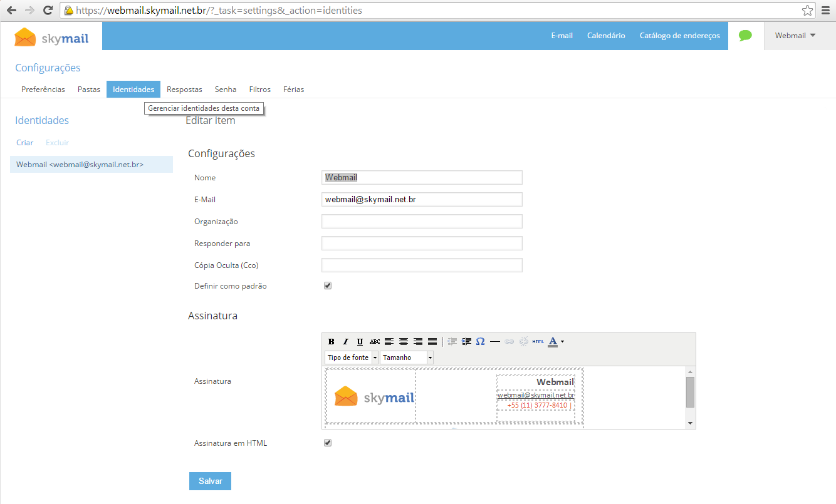Click the skymail logo in header
The width and height of the screenshot is (836, 504).
pos(51,38)
